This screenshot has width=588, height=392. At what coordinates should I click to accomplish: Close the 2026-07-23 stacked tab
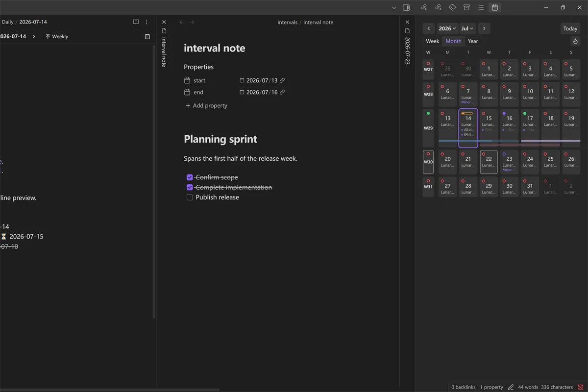[407, 22]
